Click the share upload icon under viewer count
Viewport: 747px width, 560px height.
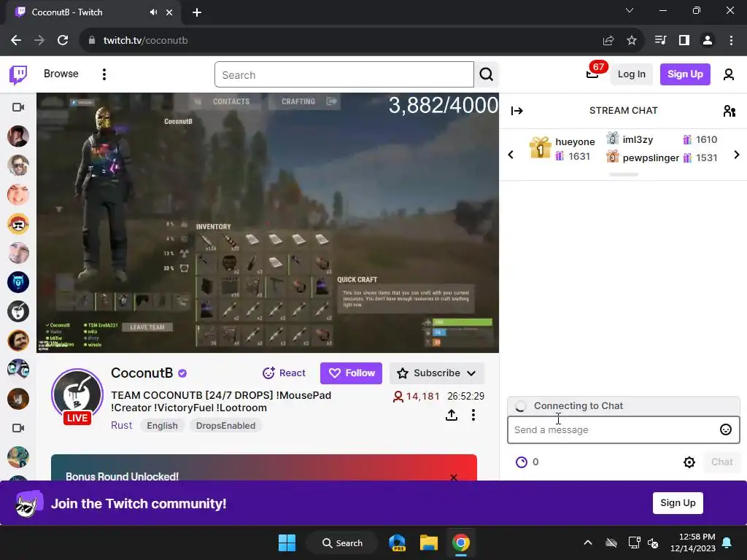click(451, 415)
